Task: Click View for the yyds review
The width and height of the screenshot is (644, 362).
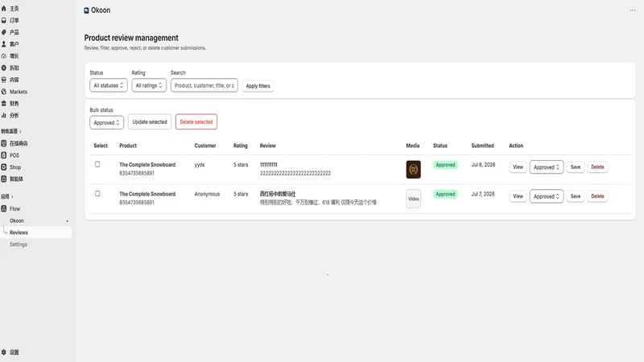Action: (x=518, y=167)
